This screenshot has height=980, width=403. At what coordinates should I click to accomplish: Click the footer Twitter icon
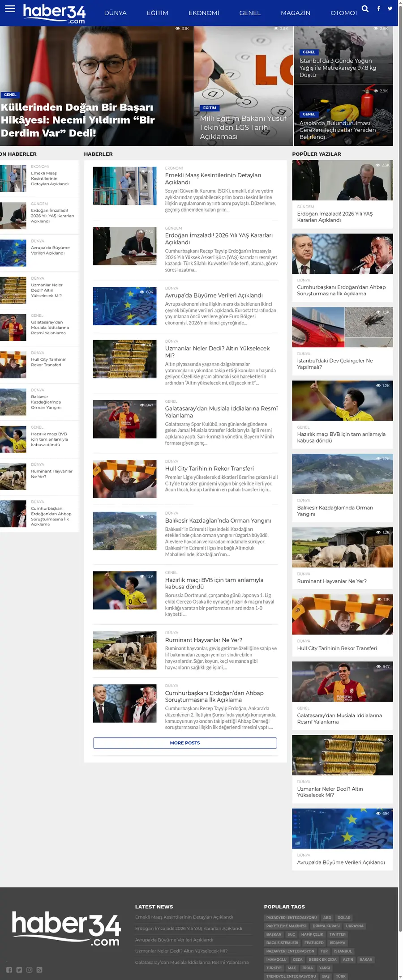pos(19,970)
